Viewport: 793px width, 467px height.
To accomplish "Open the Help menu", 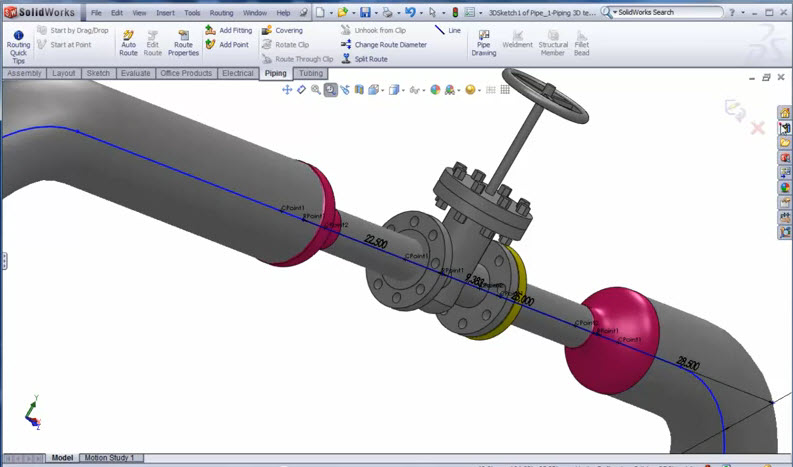I will coord(283,13).
